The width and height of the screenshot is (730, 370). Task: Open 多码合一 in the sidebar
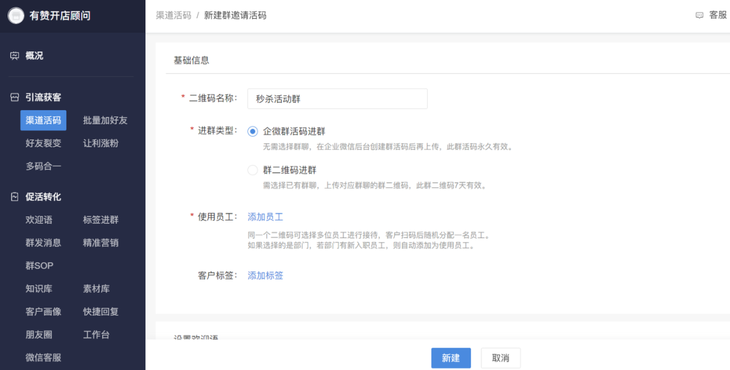point(43,166)
